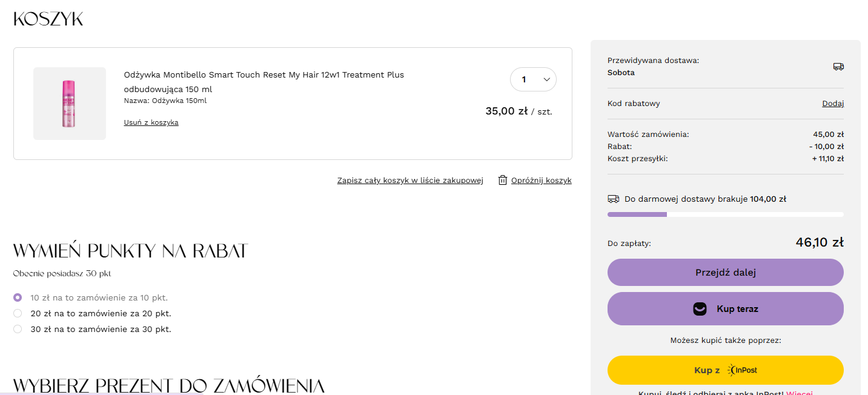Choose the 20 zł for 20 pkt option
This screenshot has height=395, width=868.
tap(18, 313)
